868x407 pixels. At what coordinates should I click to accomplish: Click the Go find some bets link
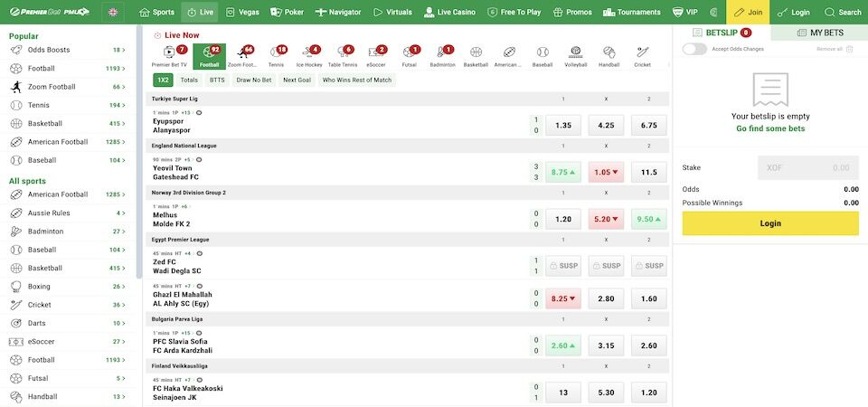point(769,128)
